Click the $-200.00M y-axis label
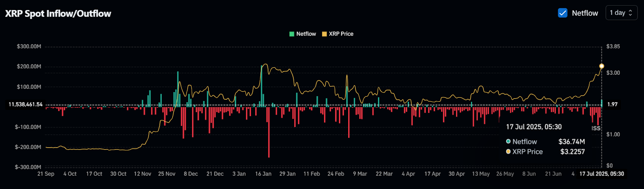The image size is (644, 189). pos(28,147)
